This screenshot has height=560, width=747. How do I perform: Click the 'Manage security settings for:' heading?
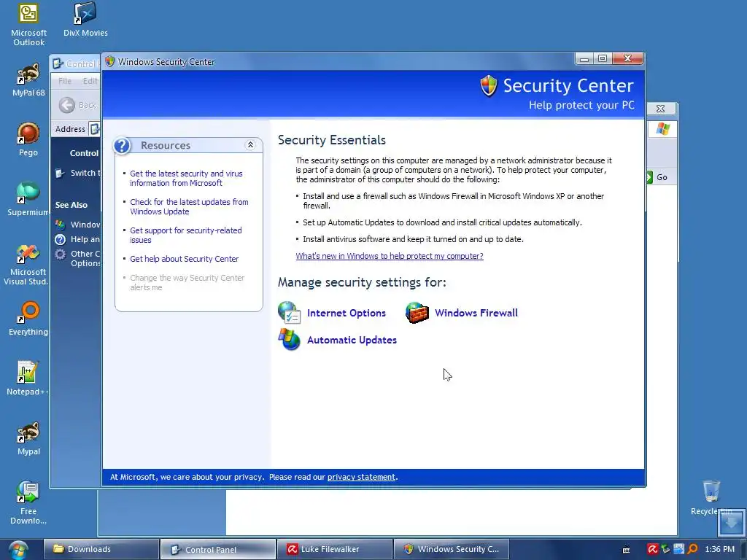tap(362, 282)
